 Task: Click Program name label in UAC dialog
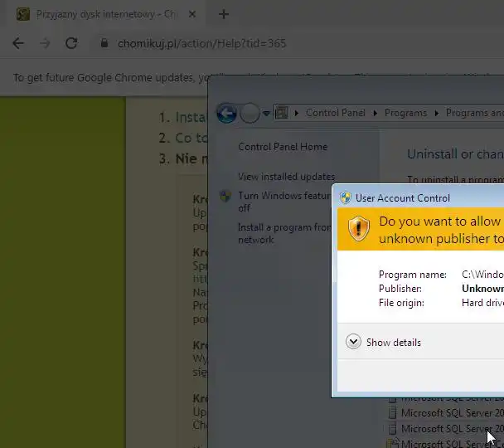pyautogui.click(x=413, y=275)
